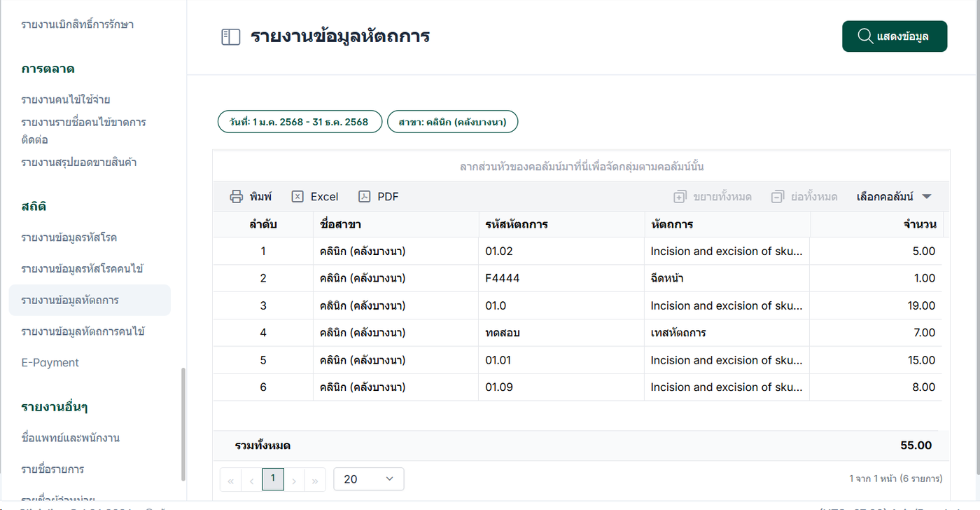Viewport: 980px width, 510px height.
Task: Click the expand-all plus icon
Action: 680,197
